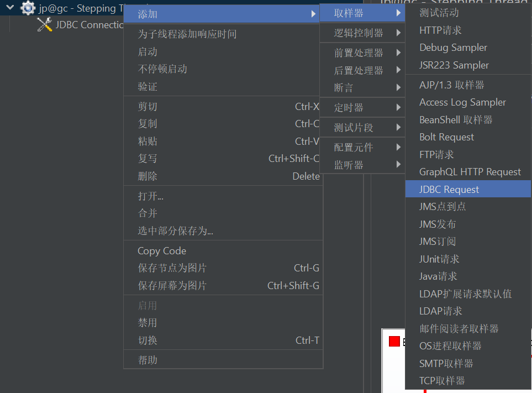The image size is (532, 393).
Task: Expand the 定时器 submenu
Action: [362, 108]
